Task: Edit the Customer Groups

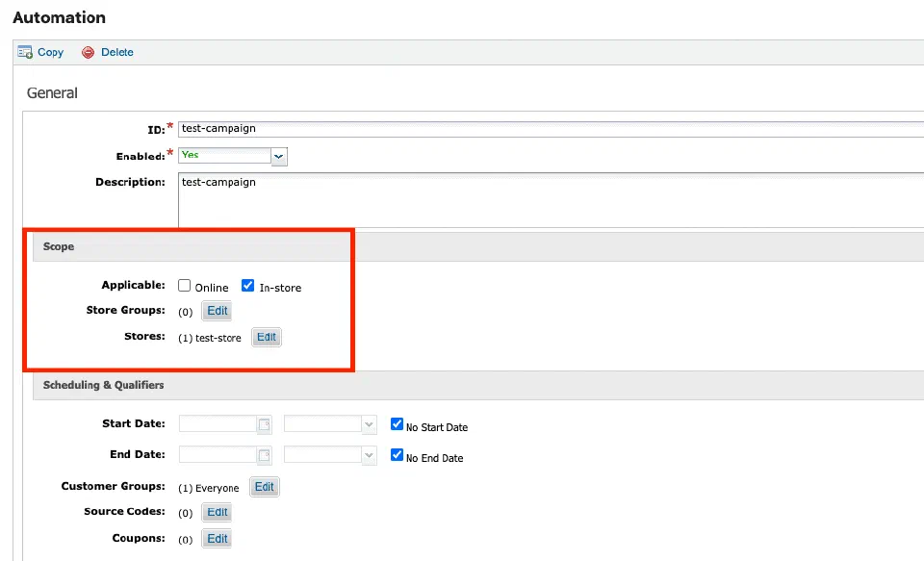Action: point(265,487)
